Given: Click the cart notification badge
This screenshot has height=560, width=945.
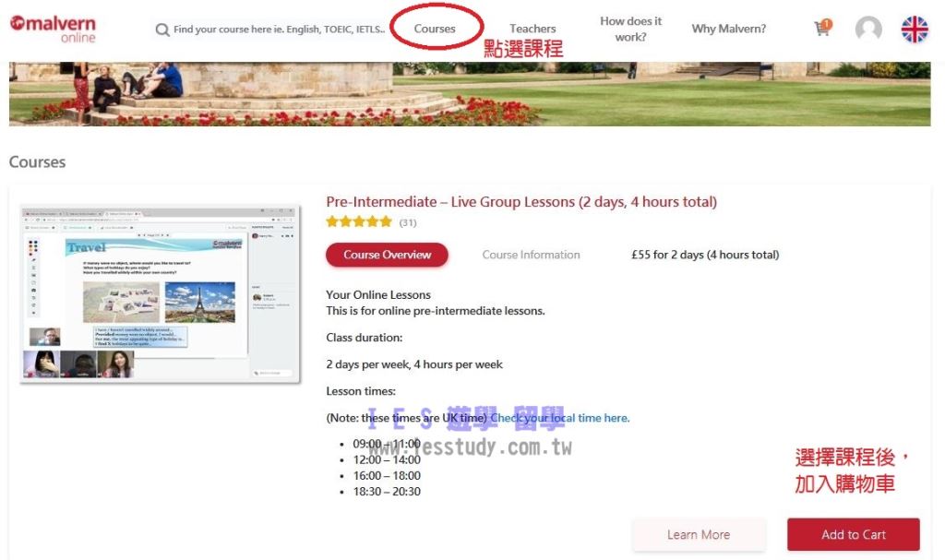Looking at the screenshot, I should tap(827, 24).
